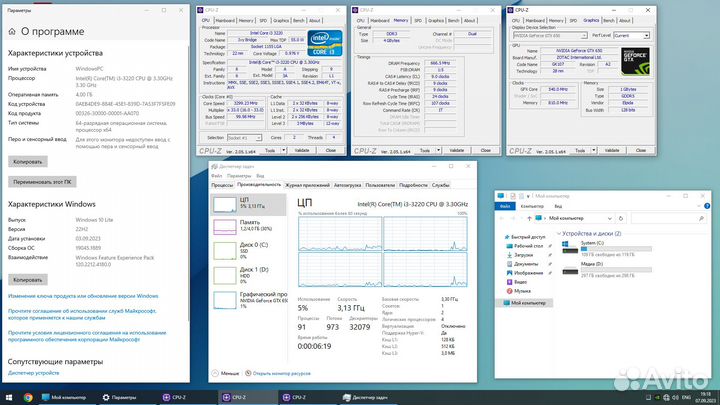Open Explorer address bar dropdown
This screenshot has height=405, width=720.
[x=609, y=218]
